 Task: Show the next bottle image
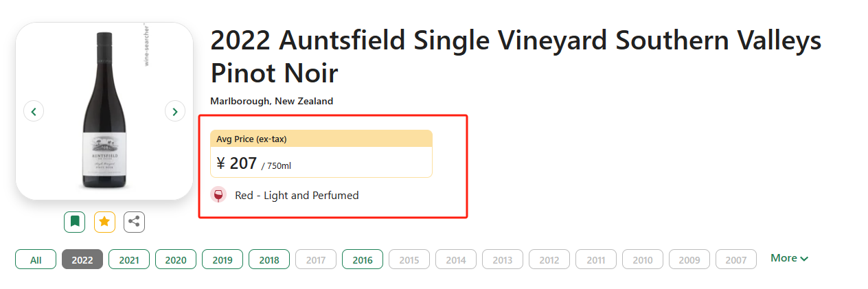[175, 111]
